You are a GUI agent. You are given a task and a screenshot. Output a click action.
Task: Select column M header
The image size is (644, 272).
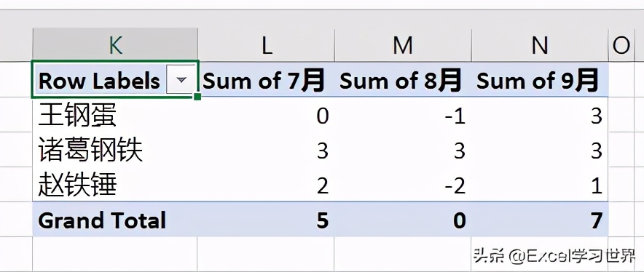point(403,44)
